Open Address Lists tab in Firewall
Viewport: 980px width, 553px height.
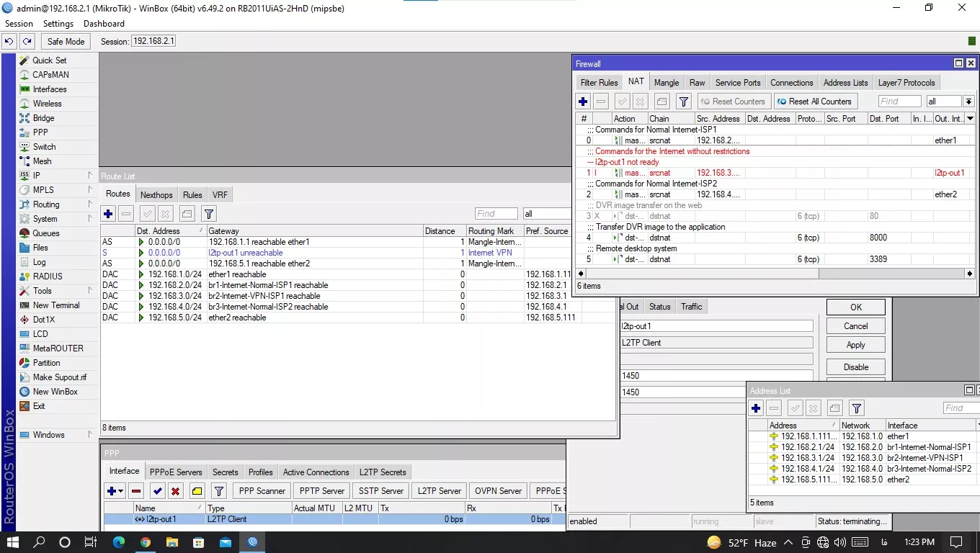pyautogui.click(x=845, y=83)
